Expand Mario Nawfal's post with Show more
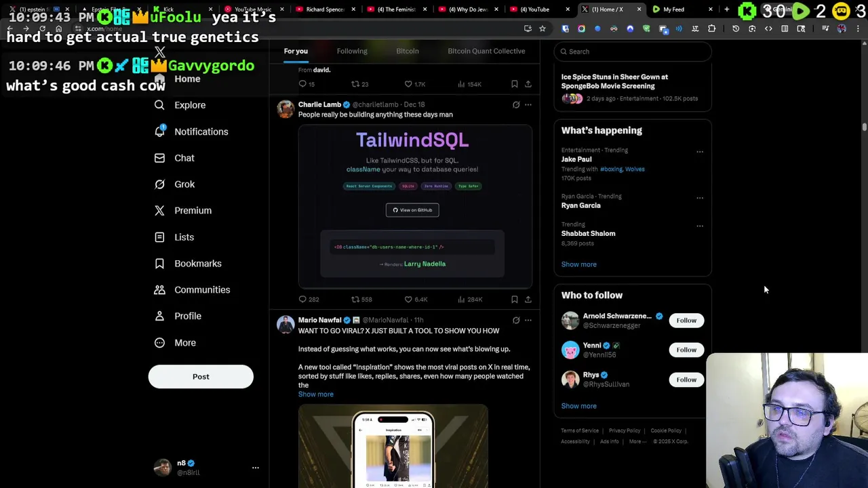This screenshot has width=868, height=488. [315, 394]
